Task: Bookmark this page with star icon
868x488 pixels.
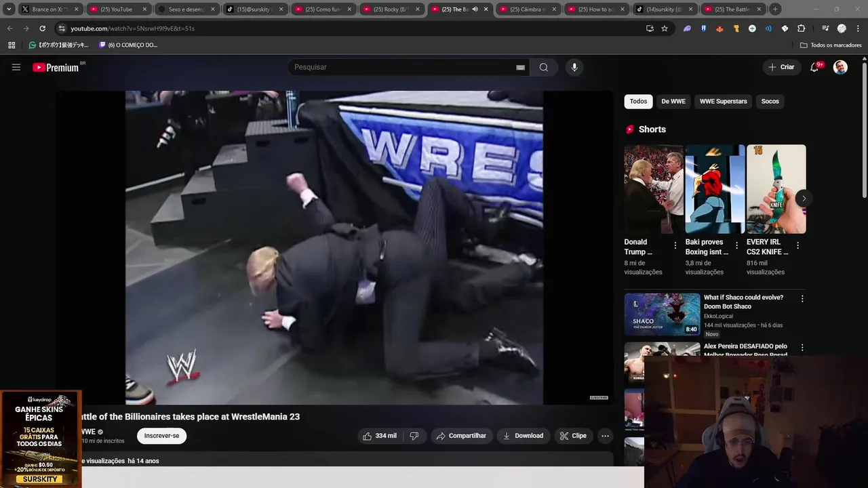Action: [x=665, y=28]
